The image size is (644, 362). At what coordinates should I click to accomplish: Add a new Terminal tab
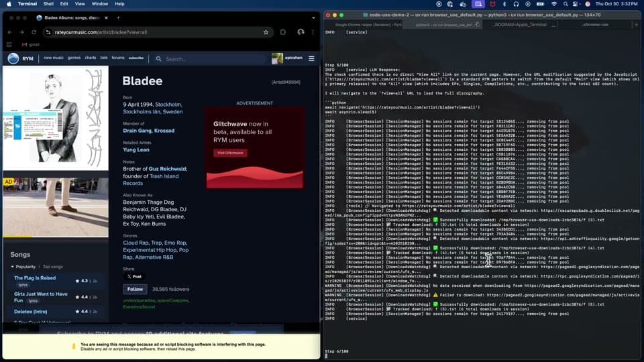[x=637, y=25]
